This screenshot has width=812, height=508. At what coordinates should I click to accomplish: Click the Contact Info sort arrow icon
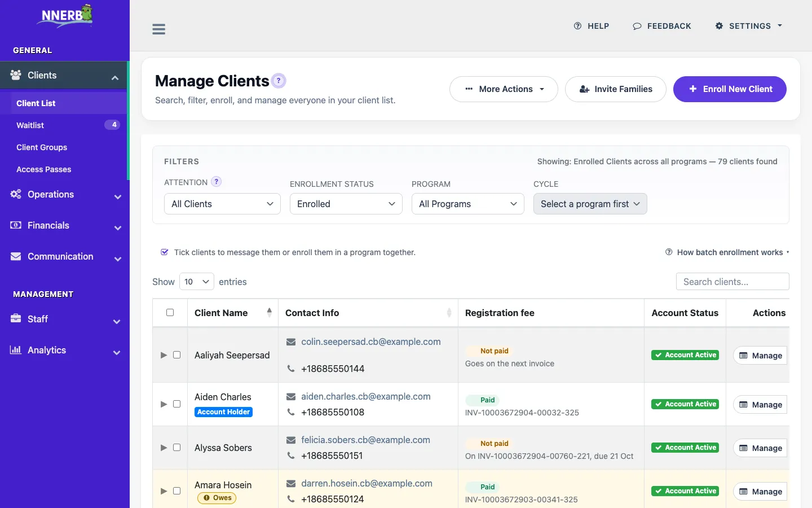(449, 313)
